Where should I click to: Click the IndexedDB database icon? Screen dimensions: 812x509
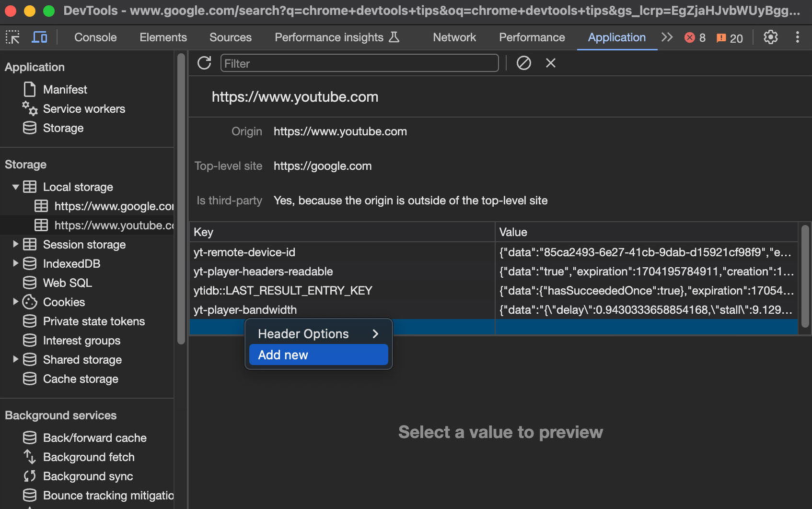coord(30,263)
